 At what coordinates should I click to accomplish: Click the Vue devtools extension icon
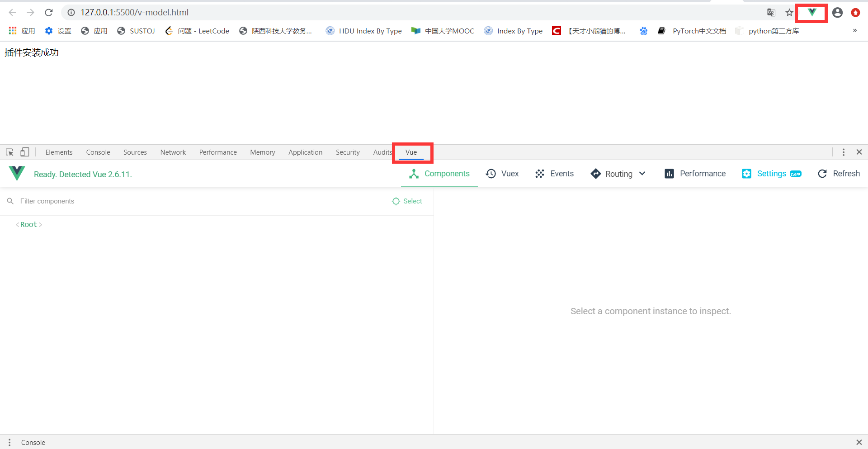[812, 13]
